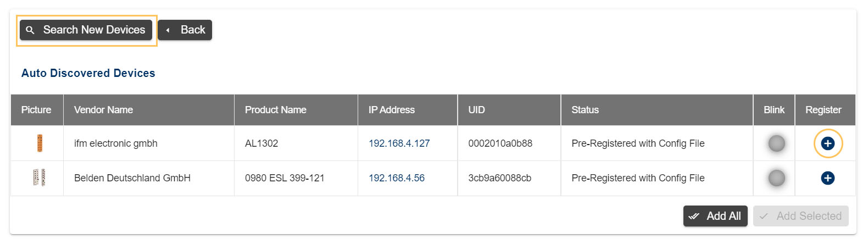Go back using the Back button
Screen dimensions: 868x244
(185, 30)
